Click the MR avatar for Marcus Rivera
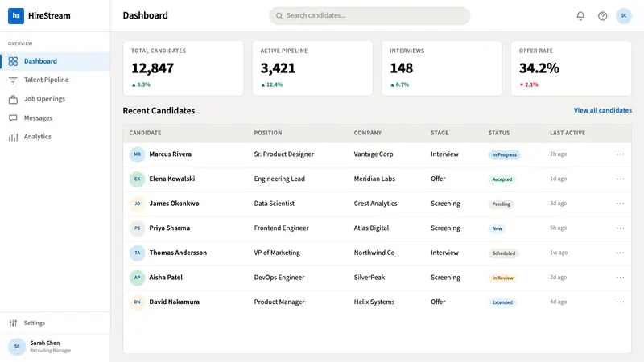 click(x=137, y=154)
